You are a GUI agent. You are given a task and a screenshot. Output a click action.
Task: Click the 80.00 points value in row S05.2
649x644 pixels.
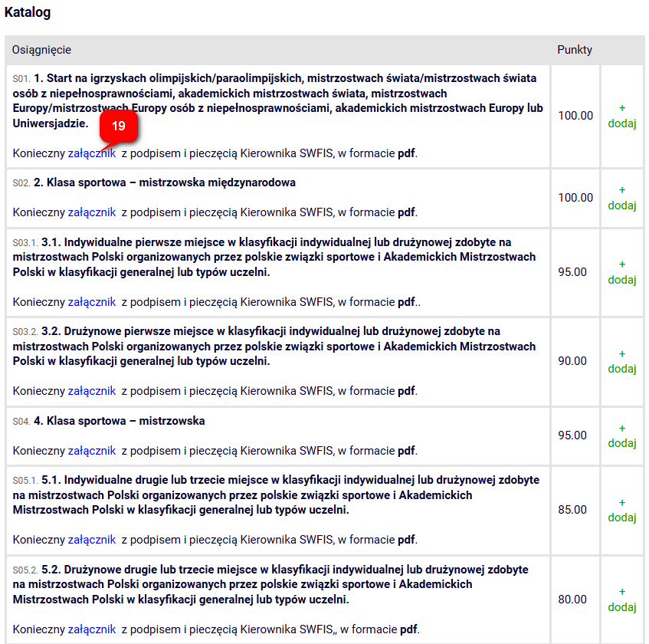point(572,600)
